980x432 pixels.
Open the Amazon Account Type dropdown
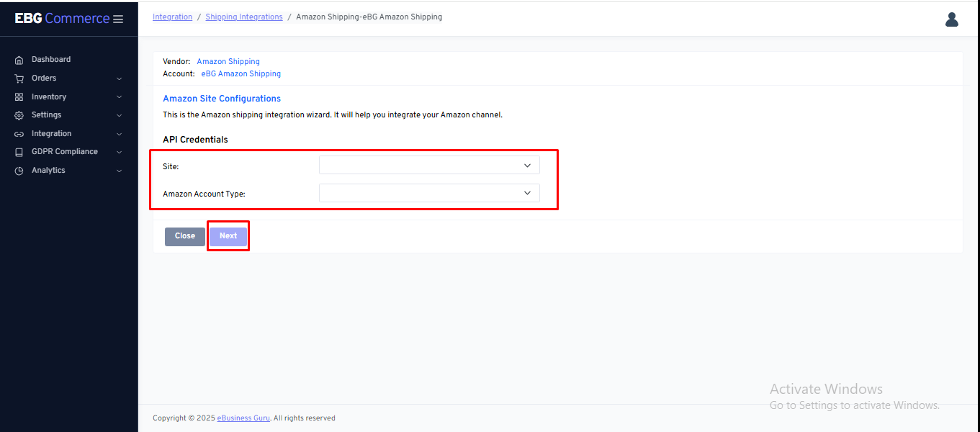tap(429, 193)
